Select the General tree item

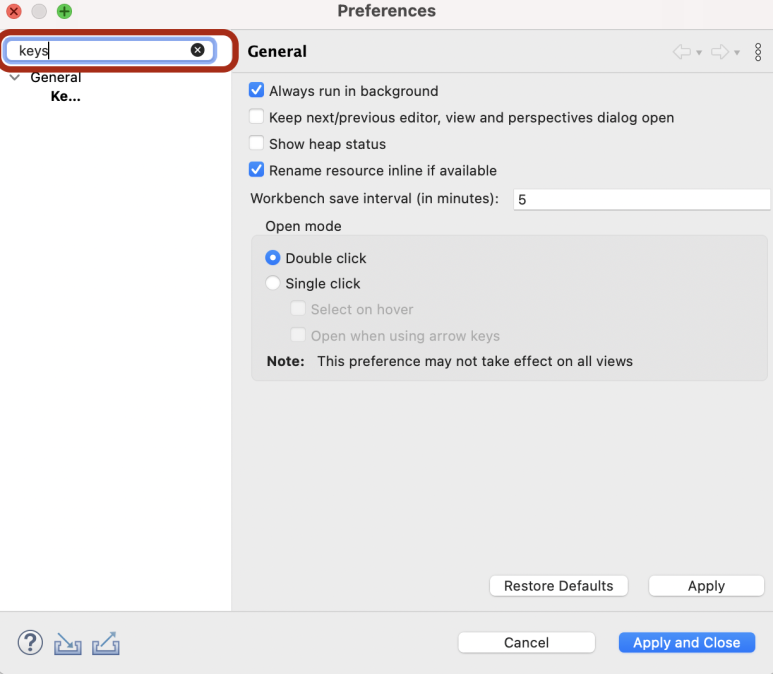tap(56, 77)
